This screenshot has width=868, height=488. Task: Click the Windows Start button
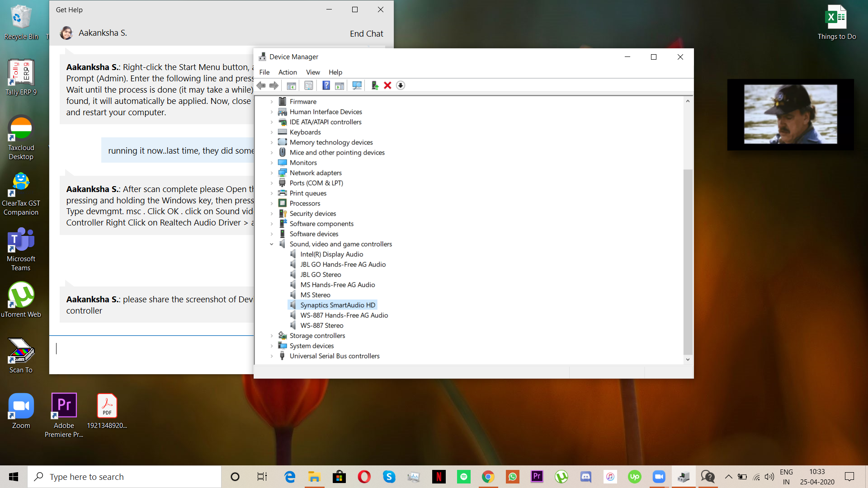click(x=14, y=477)
